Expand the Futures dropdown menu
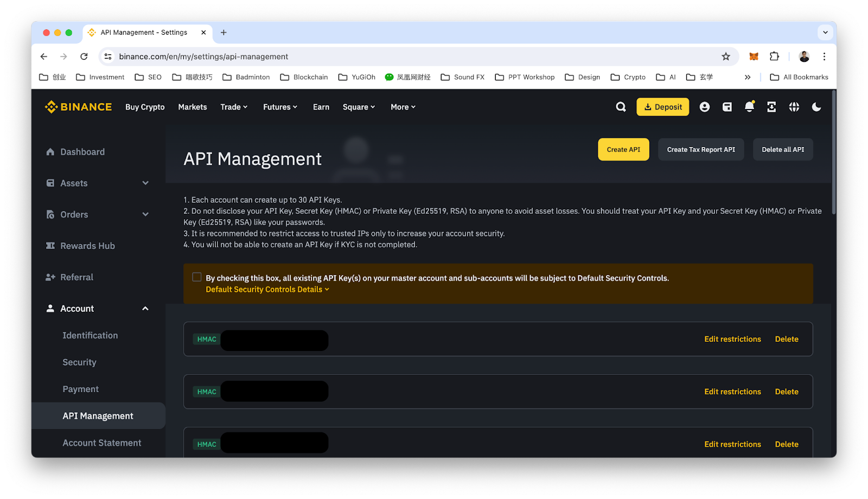 pyautogui.click(x=280, y=107)
